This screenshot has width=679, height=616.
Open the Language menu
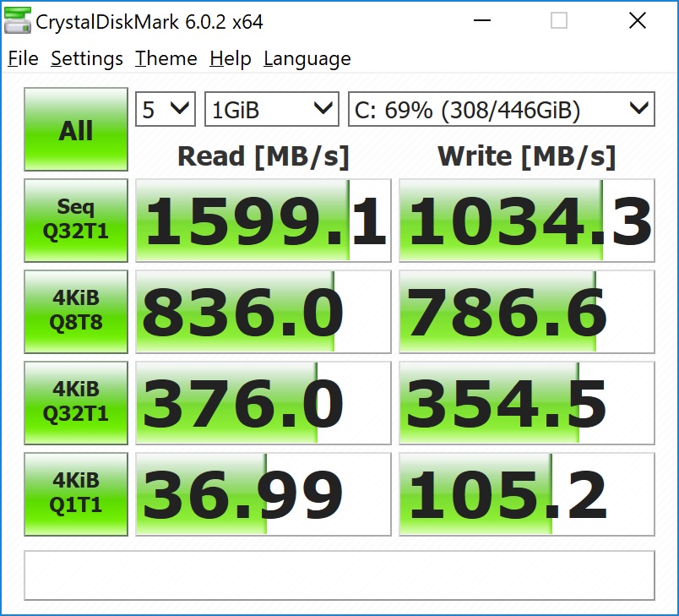[x=307, y=58]
